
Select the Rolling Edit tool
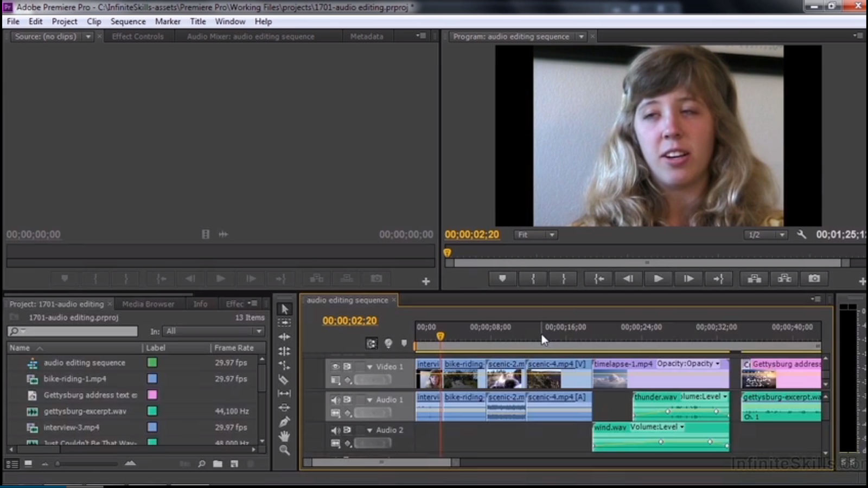pos(284,351)
